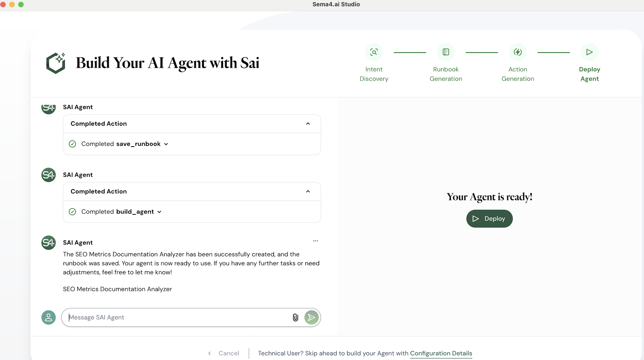Open the Configuration Details link
The height and width of the screenshot is (360, 644).
click(x=441, y=353)
